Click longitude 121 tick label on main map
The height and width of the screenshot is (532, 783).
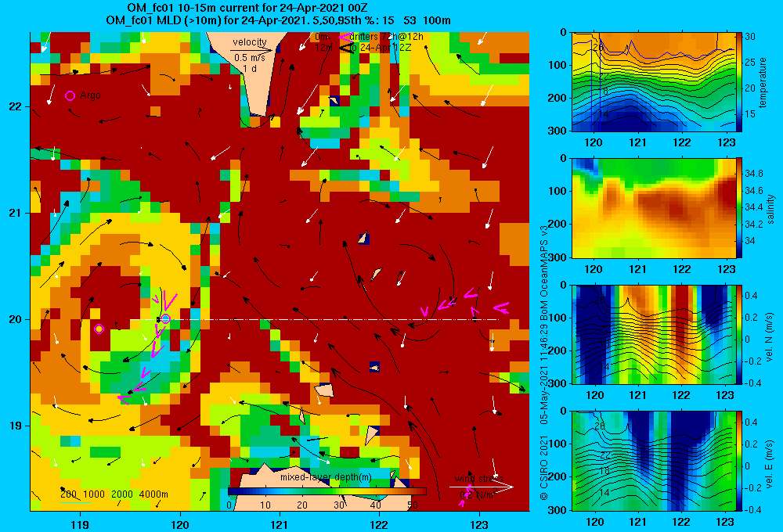point(280,524)
